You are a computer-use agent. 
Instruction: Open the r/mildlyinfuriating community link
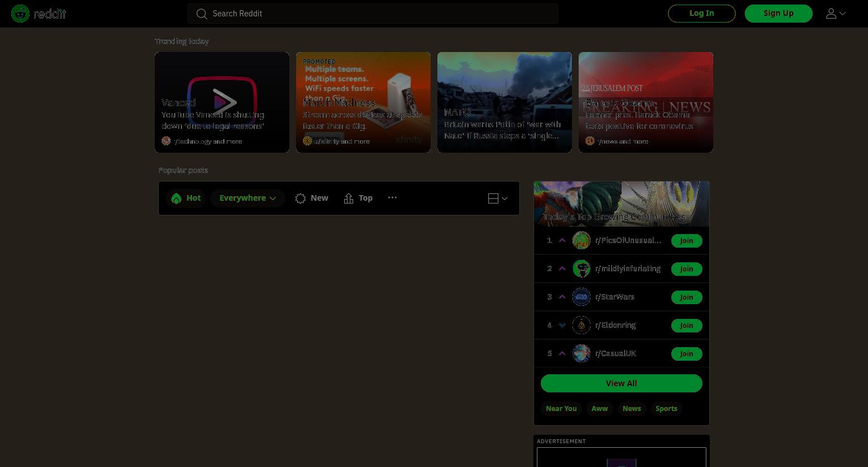pos(628,269)
